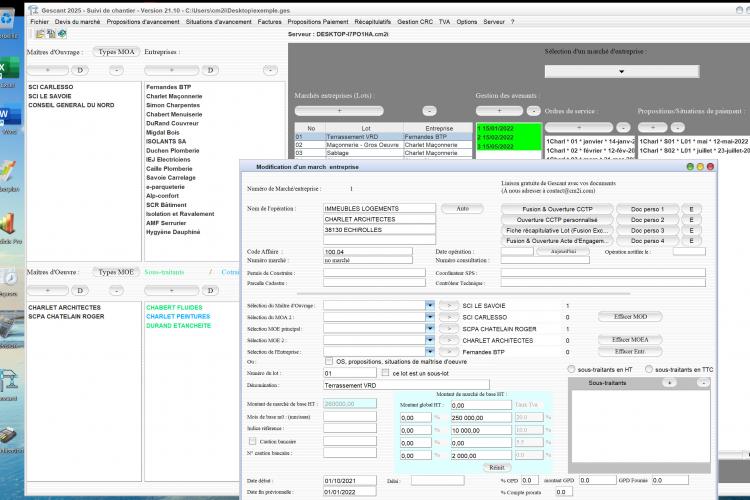The width and height of the screenshot is (750, 500).
Task: Click Types MOA button
Action: pos(116,52)
